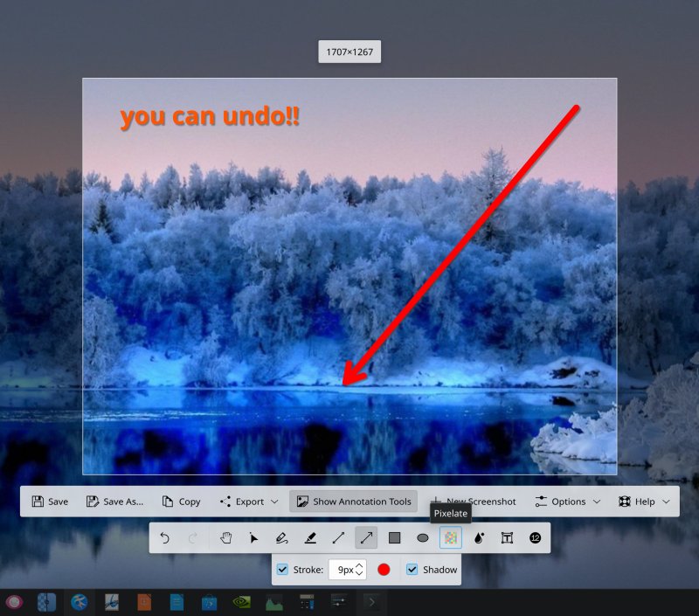Toggle Show Annotation Tools button
This screenshot has width=699, height=616.
point(354,502)
